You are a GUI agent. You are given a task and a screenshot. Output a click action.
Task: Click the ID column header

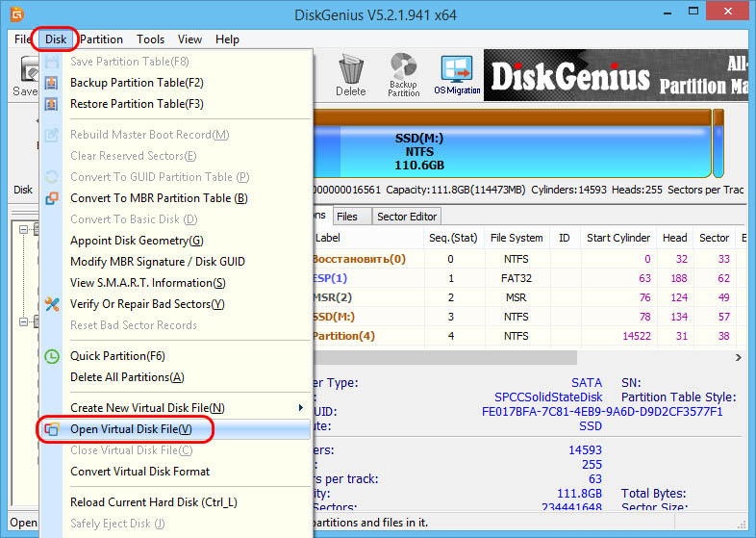click(564, 238)
